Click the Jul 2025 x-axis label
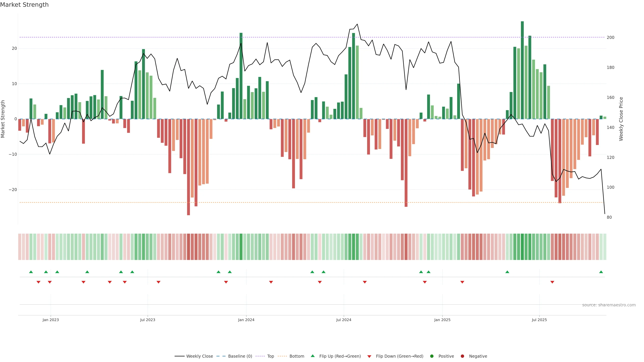644x362 pixels. tap(539, 320)
